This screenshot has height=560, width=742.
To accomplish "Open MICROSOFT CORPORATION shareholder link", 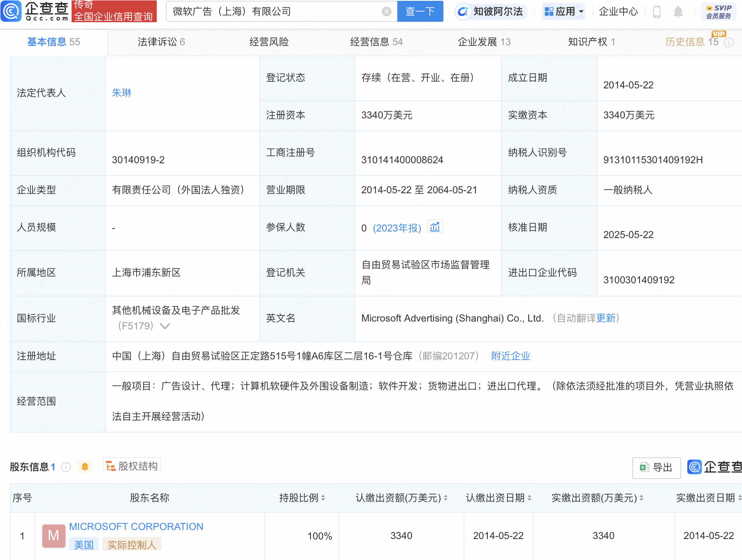I will 136,527.
